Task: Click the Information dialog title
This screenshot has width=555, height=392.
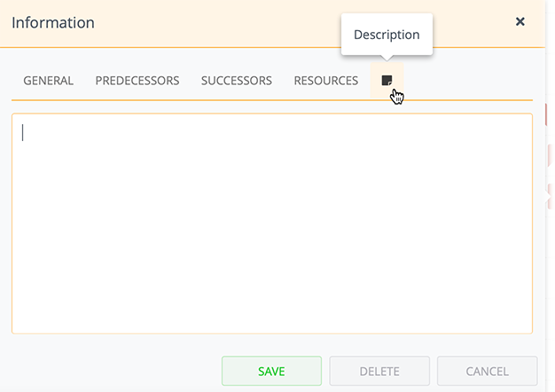Action: coord(53,23)
